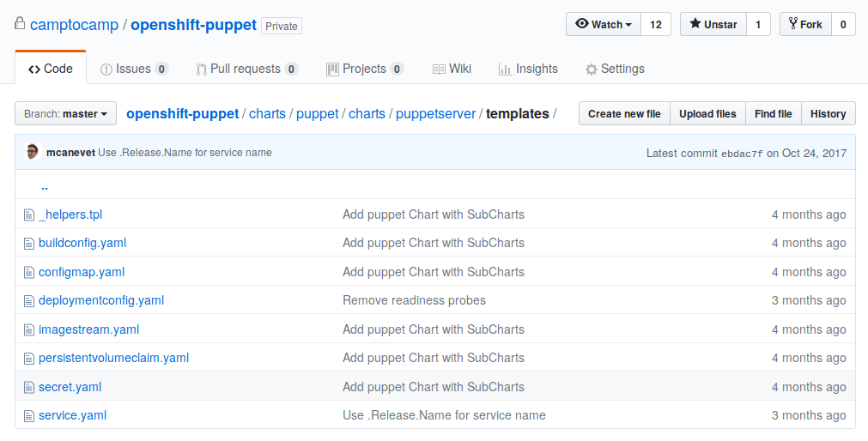Navigate to puppetserver breadcrumb folder
This screenshot has width=868, height=441.
tap(435, 113)
